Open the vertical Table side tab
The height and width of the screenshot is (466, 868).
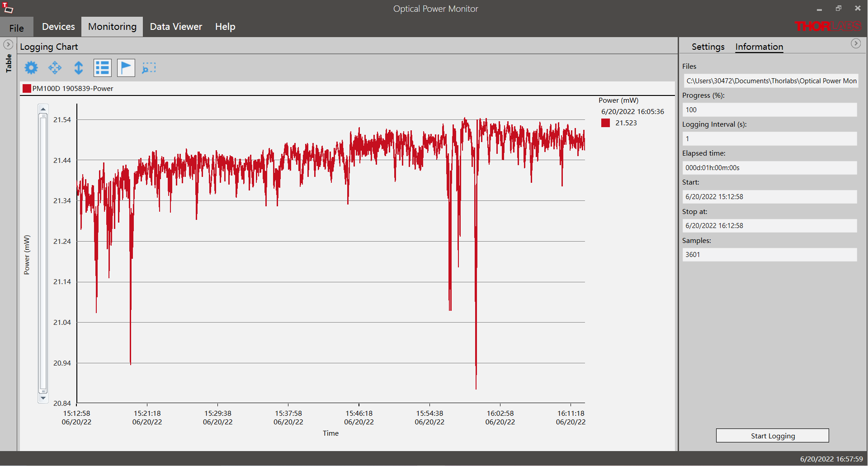coord(9,63)
